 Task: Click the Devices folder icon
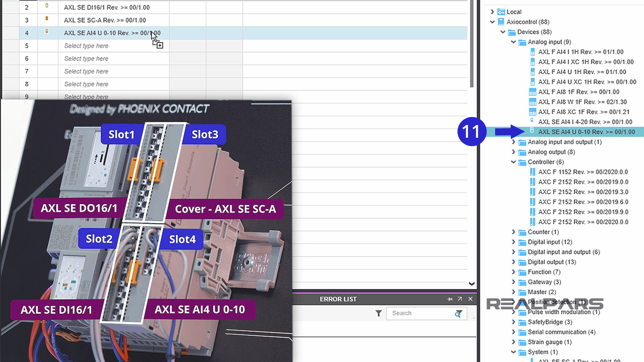point(512,32)
